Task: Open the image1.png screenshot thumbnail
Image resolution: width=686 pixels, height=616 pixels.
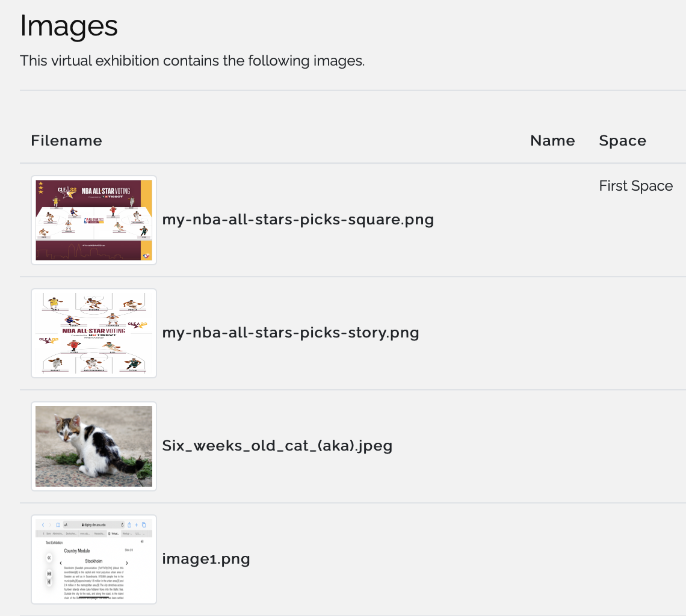Action: [x=94, y=559]
